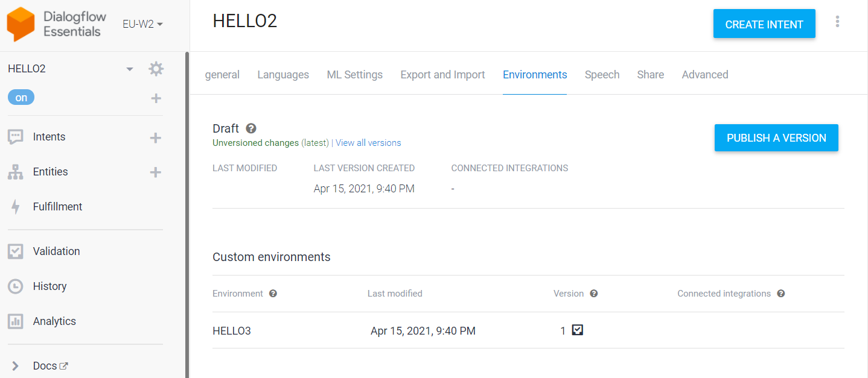Open the three-dot more options menu
Screen dimensions: 868x378
837,22
